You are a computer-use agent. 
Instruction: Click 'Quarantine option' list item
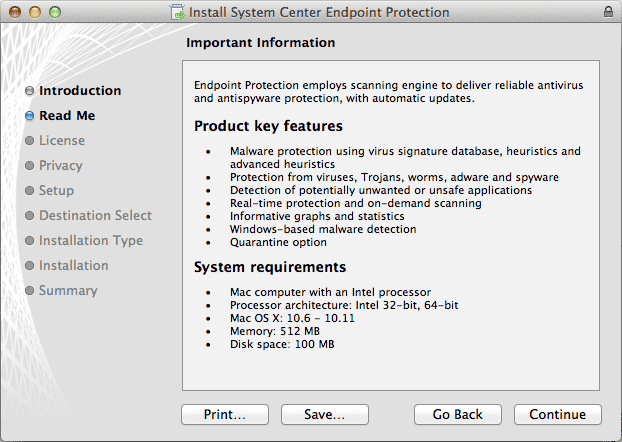pos(278,242)
